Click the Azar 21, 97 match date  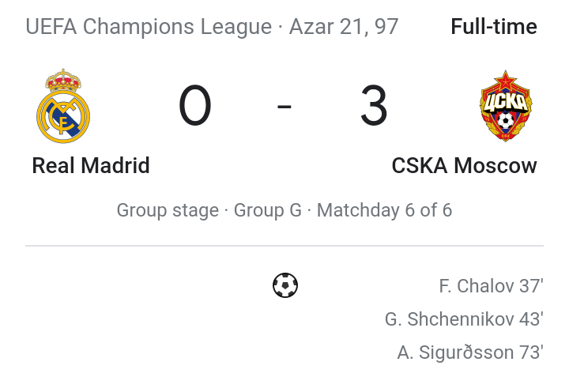[344, 27]
